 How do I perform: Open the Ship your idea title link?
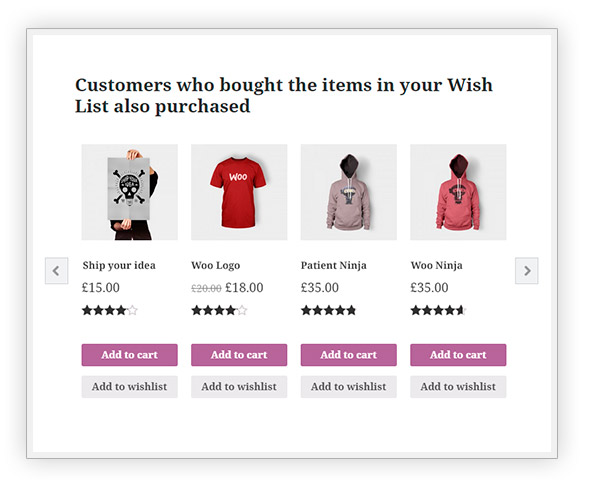point(119,266)
